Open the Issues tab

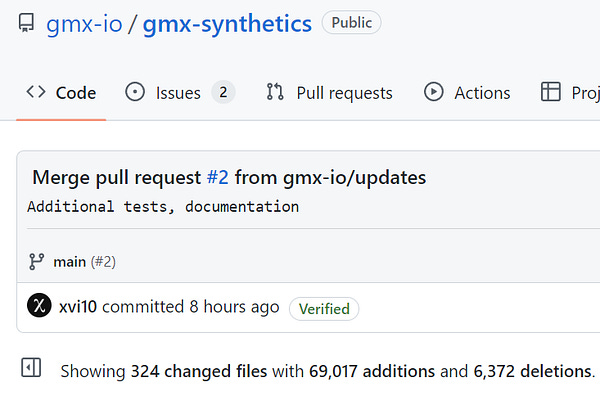point(180,93)
